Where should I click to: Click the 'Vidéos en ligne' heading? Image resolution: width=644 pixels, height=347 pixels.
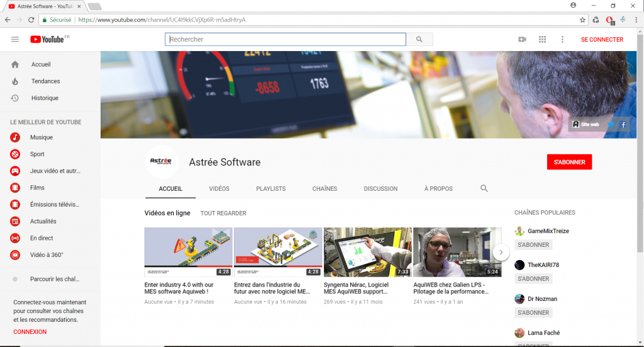pyautogui.click(x=167, y=213)
